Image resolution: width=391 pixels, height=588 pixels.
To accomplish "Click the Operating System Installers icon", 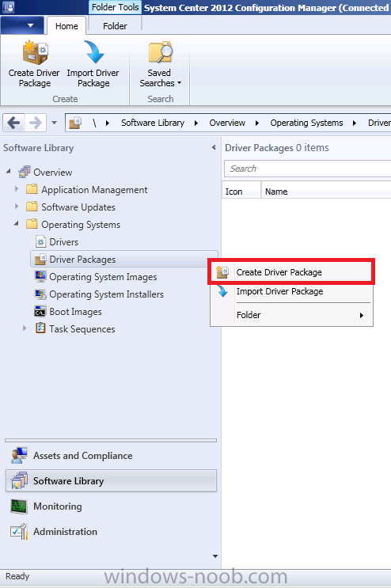I will pyautogui.click(x=40, y=294).
